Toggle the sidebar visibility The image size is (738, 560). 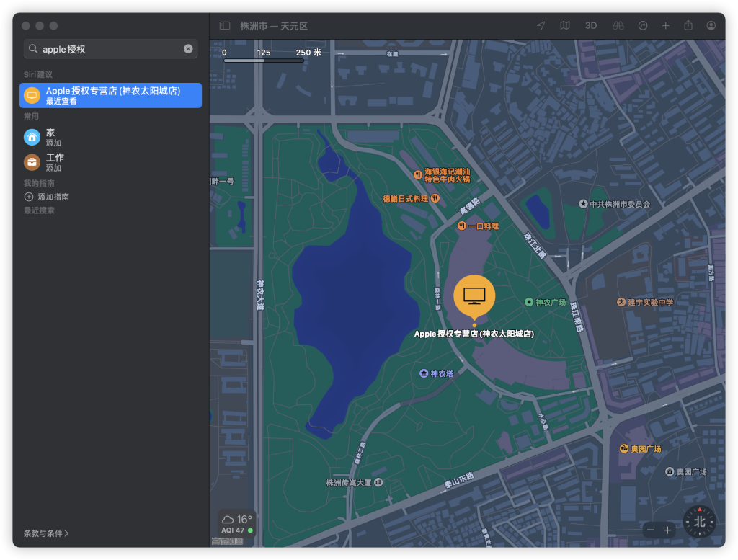[x=225, y=25]
